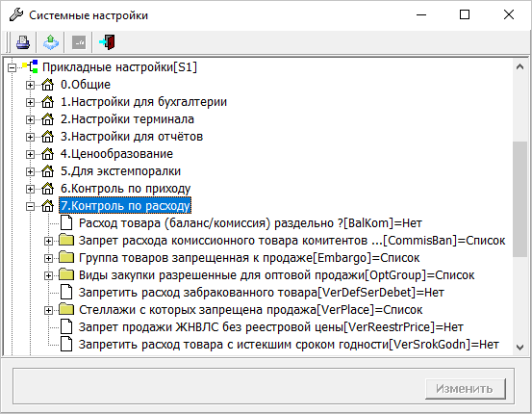Collapse the 7.Контроль по расходу node
This screenshot has width=532, height=414.
30,206
